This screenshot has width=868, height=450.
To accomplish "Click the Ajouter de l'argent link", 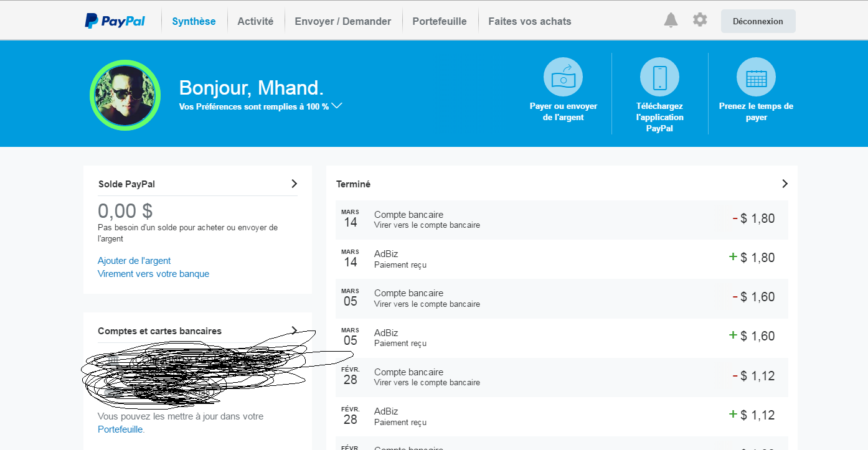I will click(134, 261).
